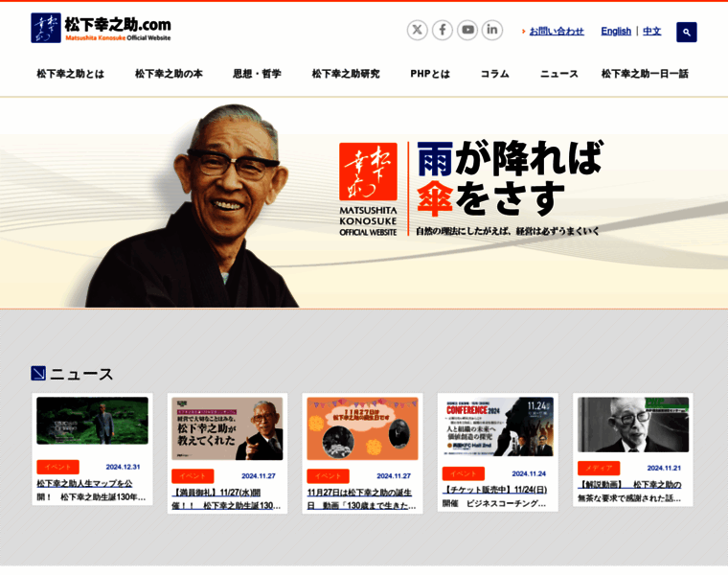Click the blue search magnifier button

point(686,32)
